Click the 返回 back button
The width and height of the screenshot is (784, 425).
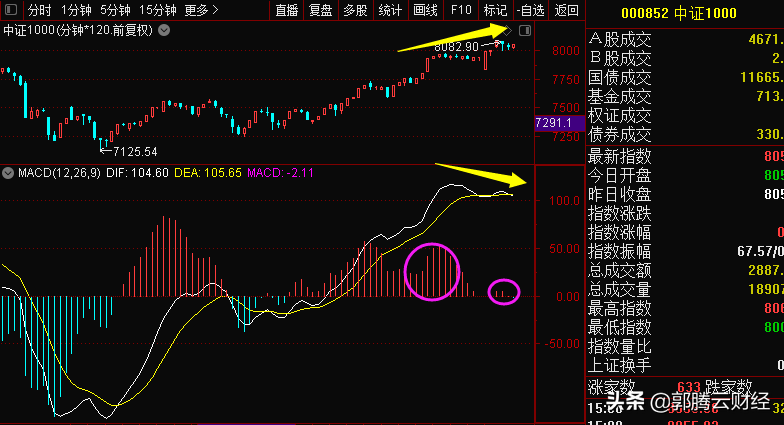[566, 10]
